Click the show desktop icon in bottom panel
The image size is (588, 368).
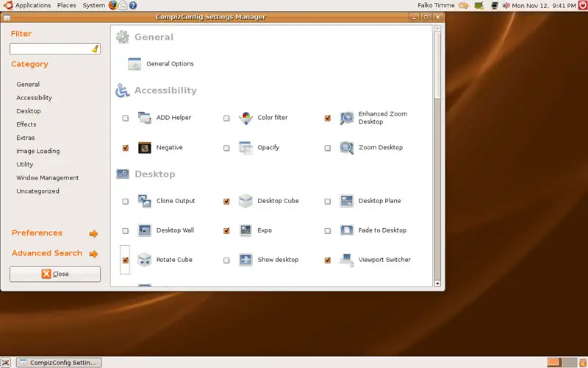click(x=7, y=362)
